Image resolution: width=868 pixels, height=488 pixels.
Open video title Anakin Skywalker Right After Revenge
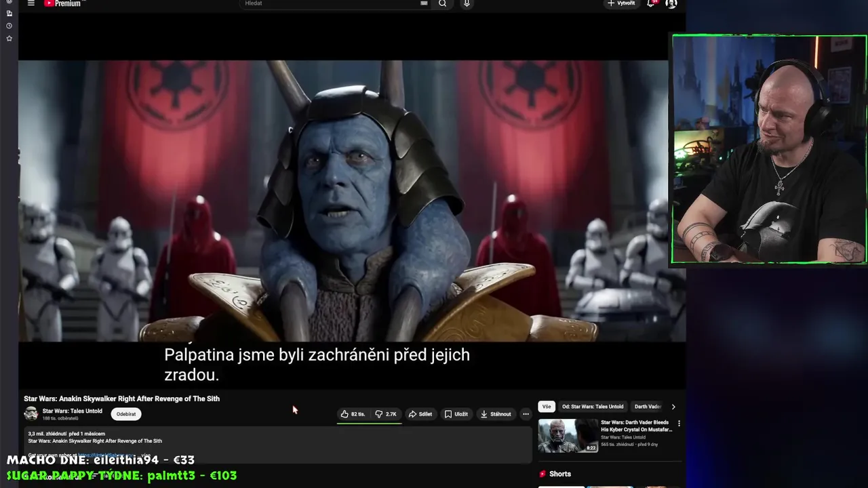[122, 399]
